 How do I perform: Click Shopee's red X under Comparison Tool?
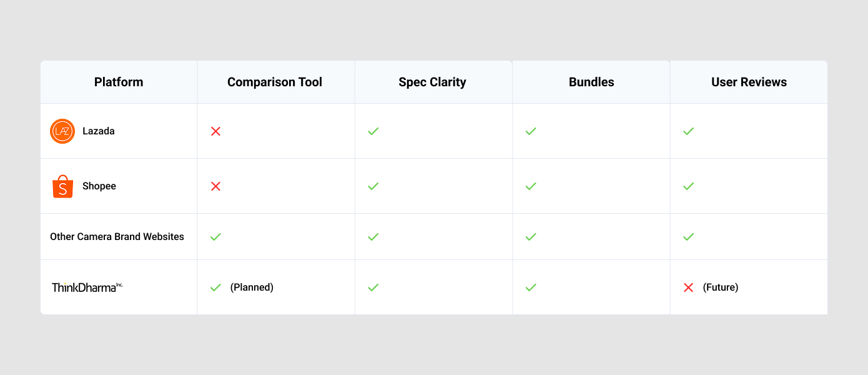[215, 186]
